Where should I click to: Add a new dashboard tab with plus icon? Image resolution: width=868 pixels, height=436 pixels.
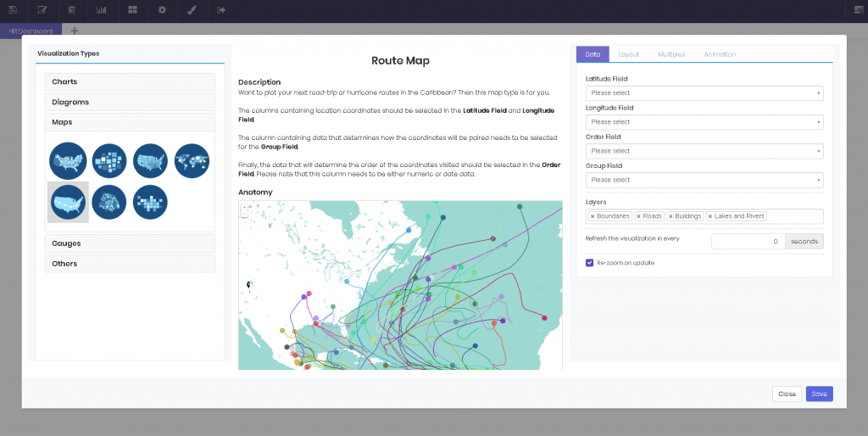click(75, 31)
